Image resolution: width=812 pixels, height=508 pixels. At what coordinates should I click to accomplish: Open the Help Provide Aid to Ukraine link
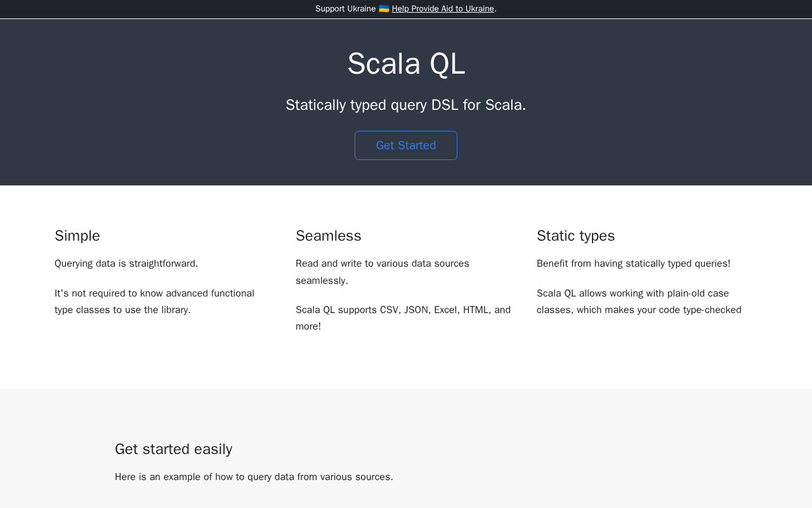[x=443, y=9]
